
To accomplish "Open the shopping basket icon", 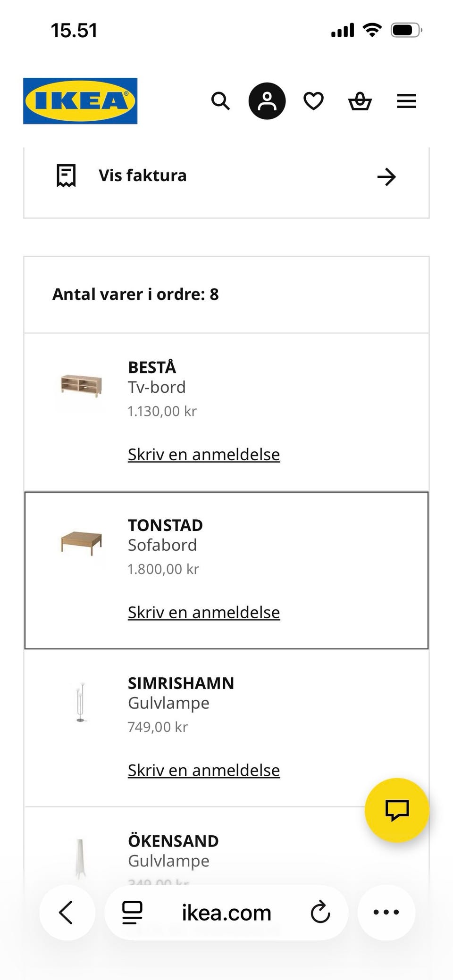I will click(360, 101).
